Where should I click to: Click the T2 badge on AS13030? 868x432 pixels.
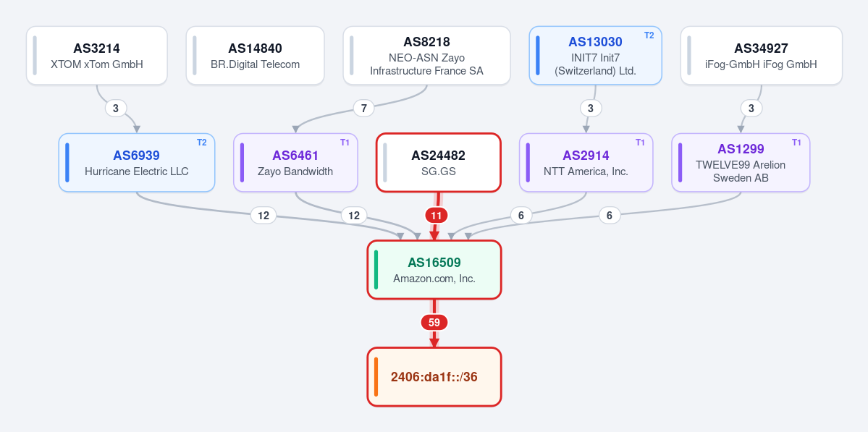click(x=649, y=35)
